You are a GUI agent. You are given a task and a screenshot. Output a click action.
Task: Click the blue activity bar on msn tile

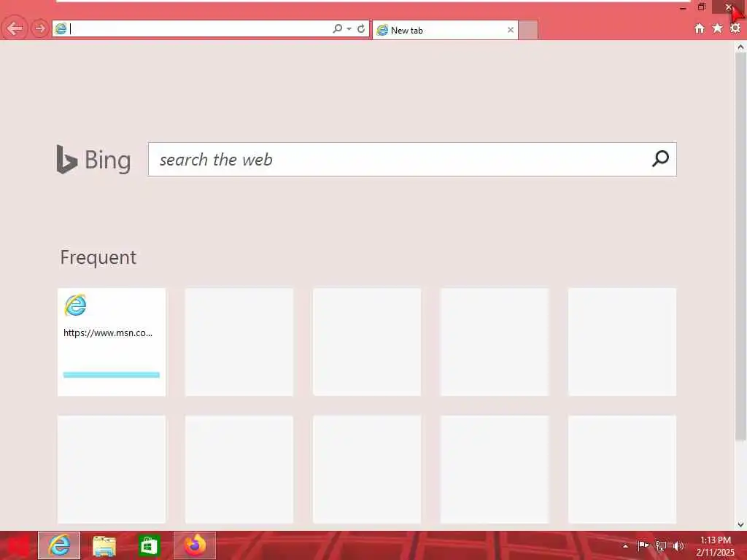click(112, 375)
